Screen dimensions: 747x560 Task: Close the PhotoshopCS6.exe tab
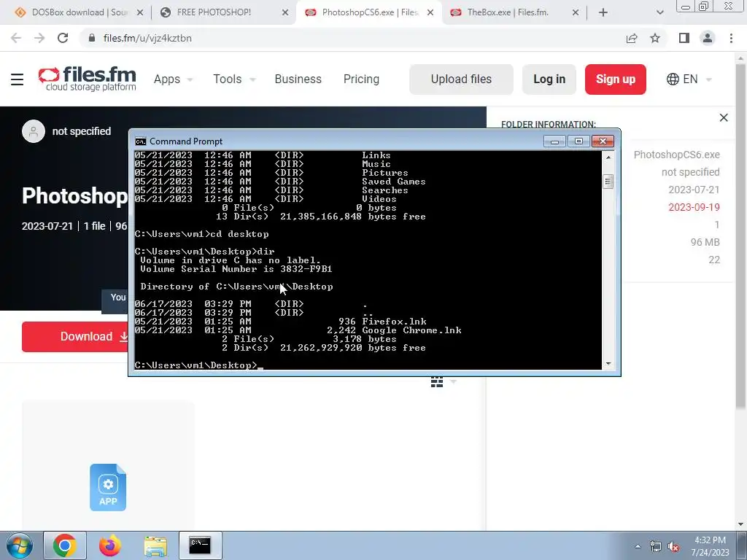pos(430,13)
